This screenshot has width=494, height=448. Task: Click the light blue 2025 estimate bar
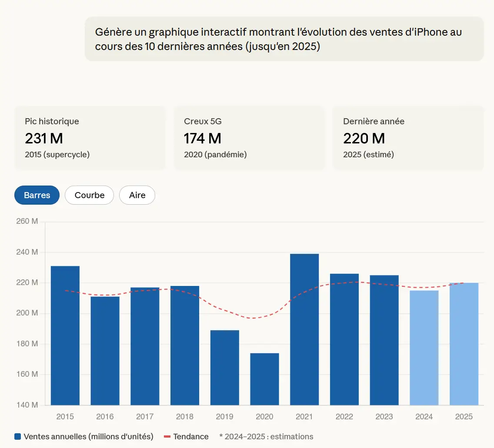(x=464, y=344)
